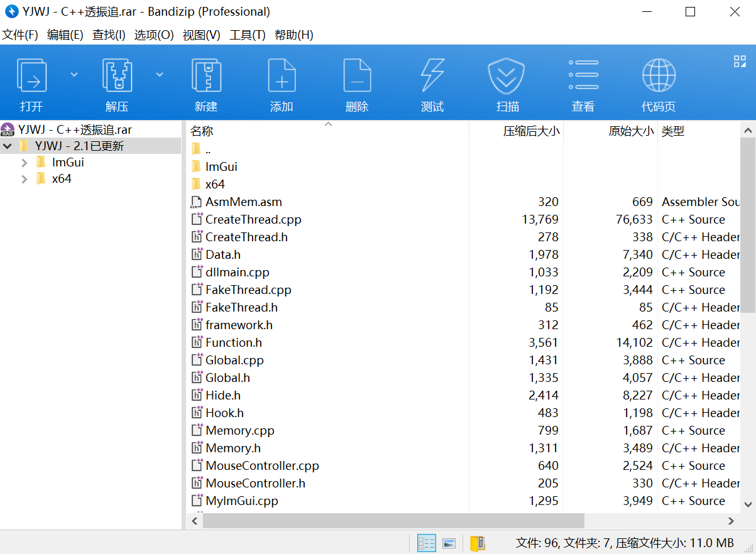756x554 pixels.
Task: Click the horizontal scrollbar left arrow
Action: pyautogui.click(x=195, y=521)
